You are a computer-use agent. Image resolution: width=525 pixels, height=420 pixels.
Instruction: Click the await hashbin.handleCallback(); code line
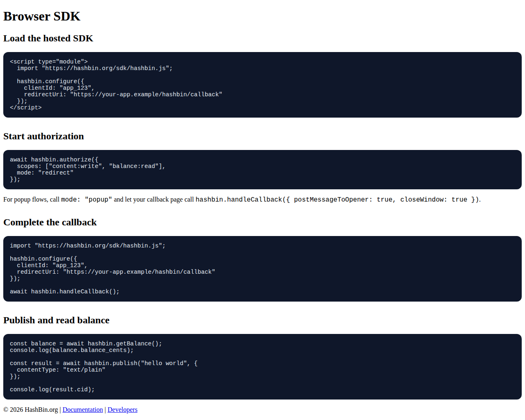(64, 292)
